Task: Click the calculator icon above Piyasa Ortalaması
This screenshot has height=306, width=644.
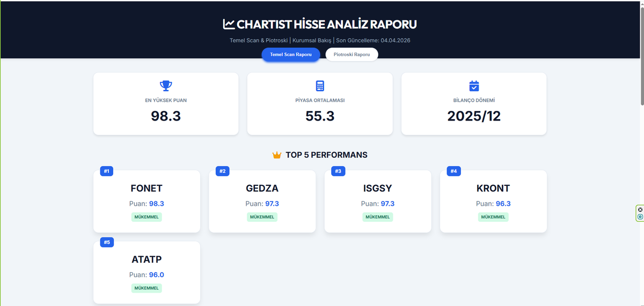Action: [x=320, y=86]
